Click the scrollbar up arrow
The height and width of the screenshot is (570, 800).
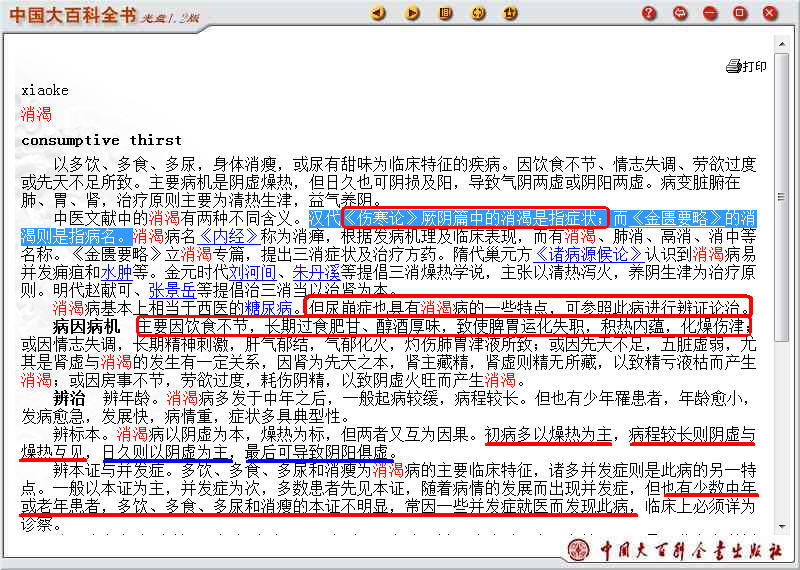pos(782,44)
